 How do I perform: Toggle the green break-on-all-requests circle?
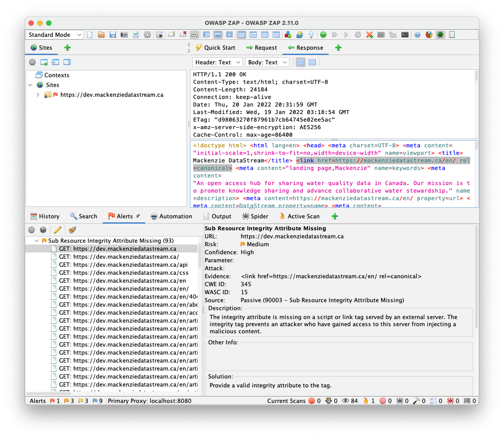coord(323,35)
